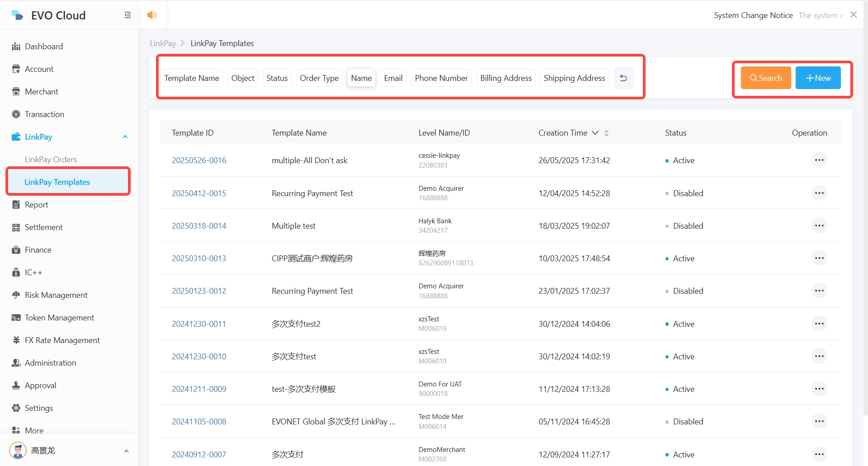Open actions menu for Multiple test template

click(819, 226)
